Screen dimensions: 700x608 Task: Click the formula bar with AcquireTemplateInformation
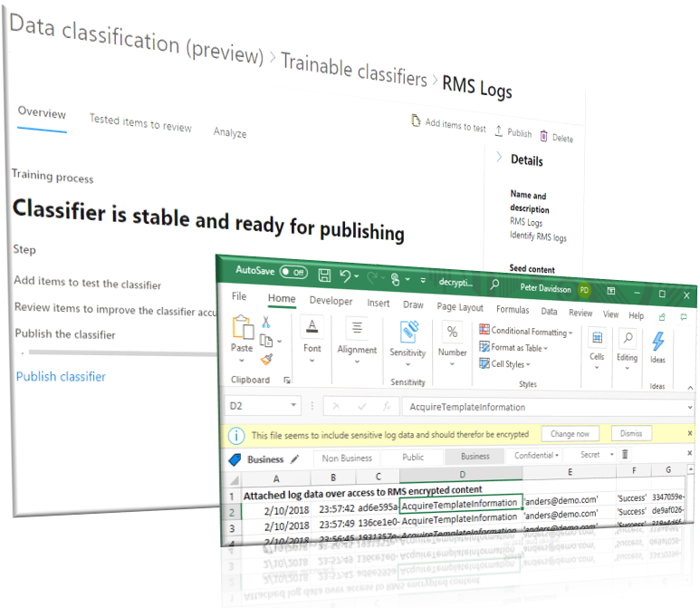(547, 408)
